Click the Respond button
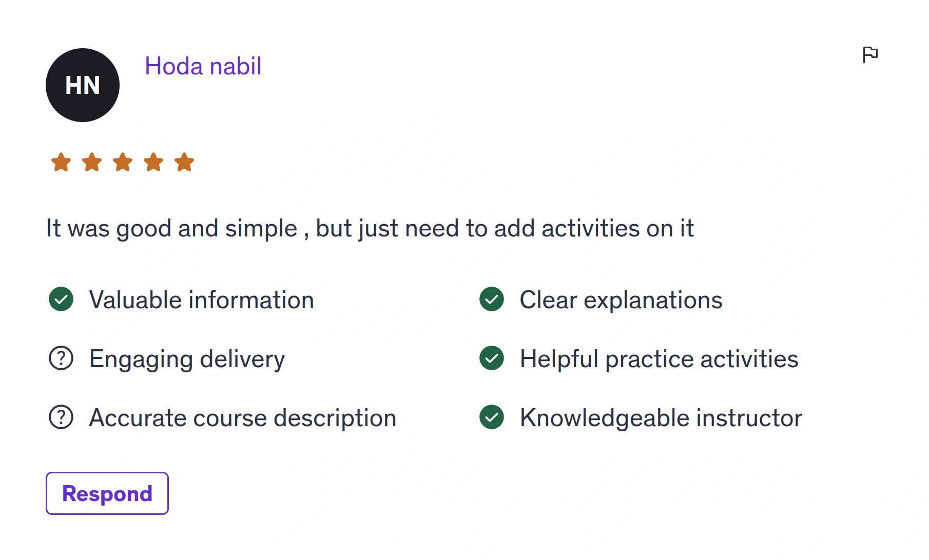The height and width of the screenshot is (560, 929). click(x=107, y=493)
